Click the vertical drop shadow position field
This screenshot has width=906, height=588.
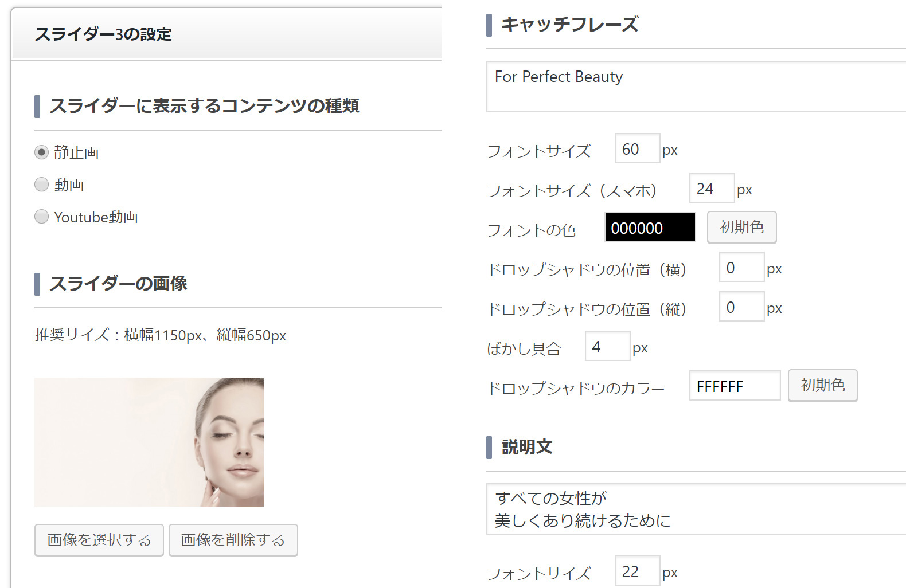(741, 307)
